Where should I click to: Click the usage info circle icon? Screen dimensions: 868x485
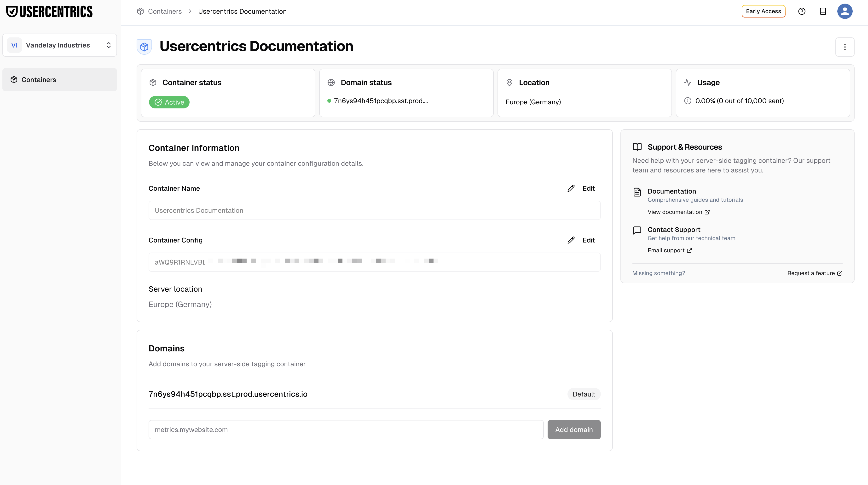tap(688, 101)
